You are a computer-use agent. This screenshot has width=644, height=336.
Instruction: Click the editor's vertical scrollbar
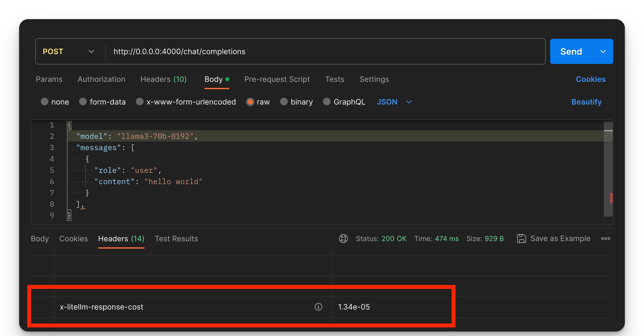[x=608, y=171]
